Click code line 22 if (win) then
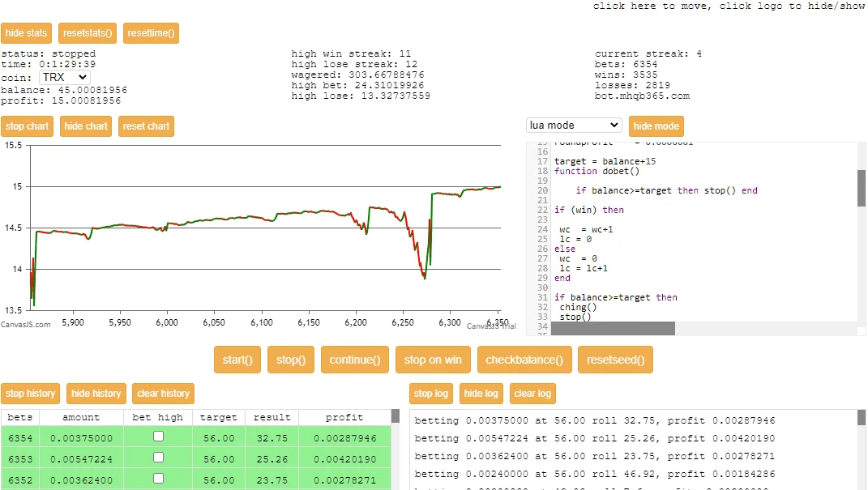 [589, 210]
